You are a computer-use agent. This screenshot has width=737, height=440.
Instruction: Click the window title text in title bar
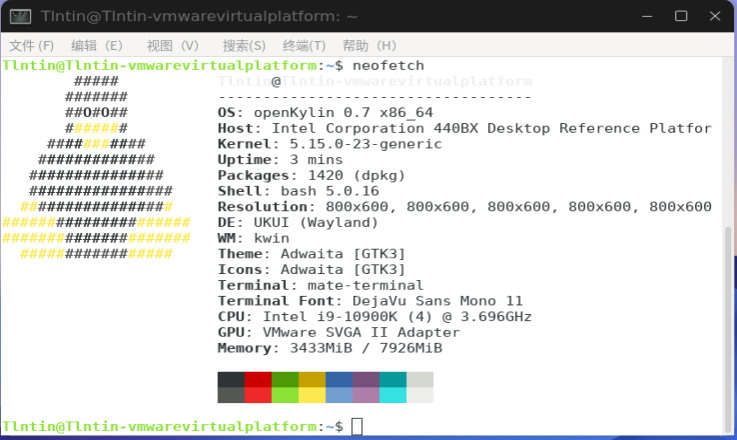199,16
